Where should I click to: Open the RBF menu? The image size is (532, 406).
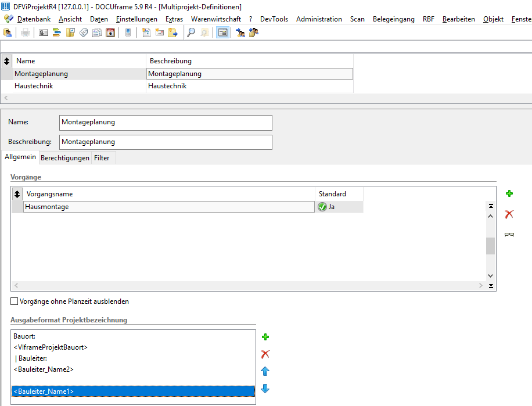429,19
